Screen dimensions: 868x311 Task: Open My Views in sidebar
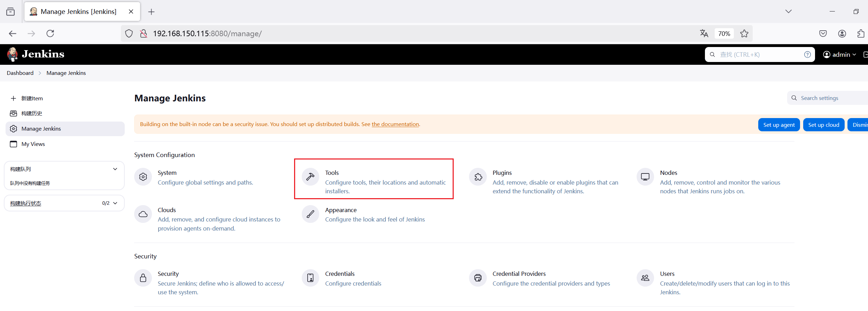pyautogui.click(x=65, y=144)
